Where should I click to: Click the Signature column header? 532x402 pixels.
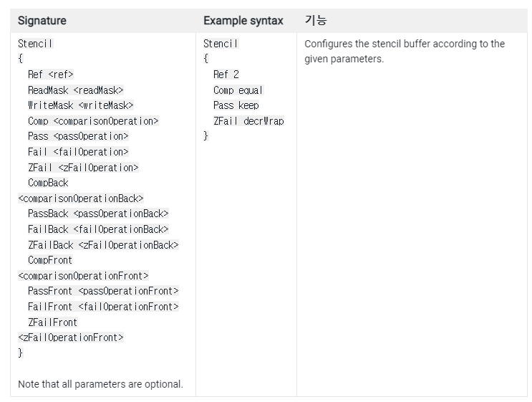point(42,21)
